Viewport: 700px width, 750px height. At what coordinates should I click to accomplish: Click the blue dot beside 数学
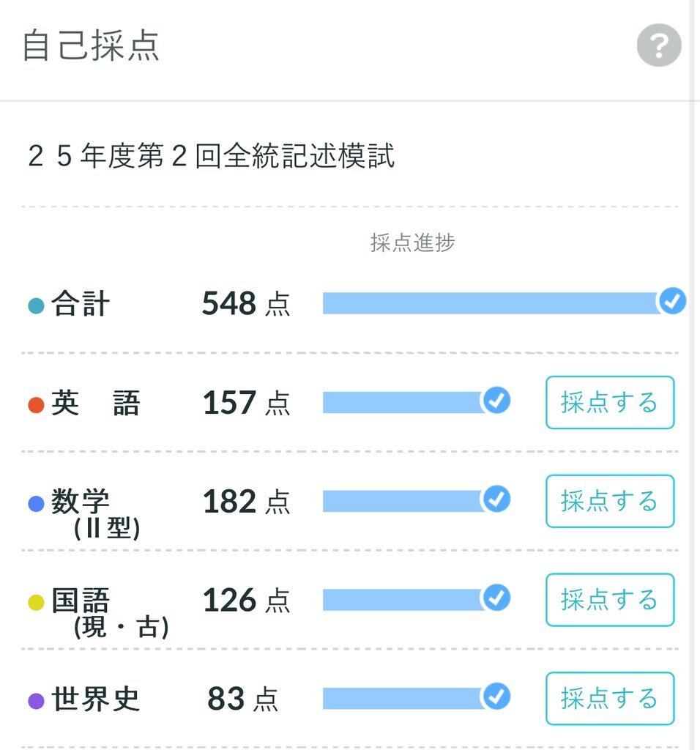coord(36,504)
